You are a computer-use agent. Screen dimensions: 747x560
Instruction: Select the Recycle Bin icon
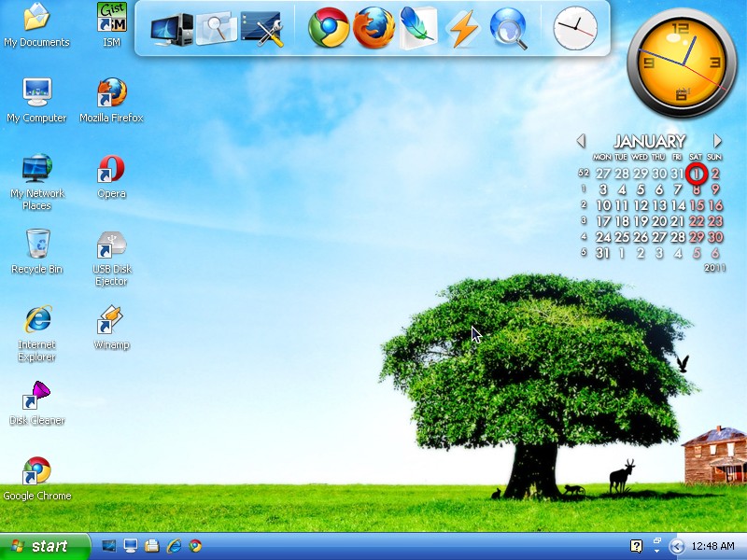click(36, 251)
